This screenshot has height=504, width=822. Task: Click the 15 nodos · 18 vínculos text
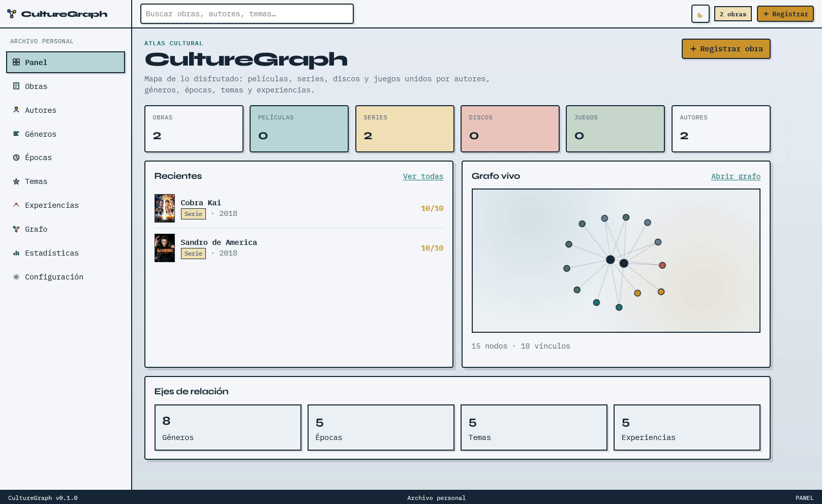click(x=521, y=346)
